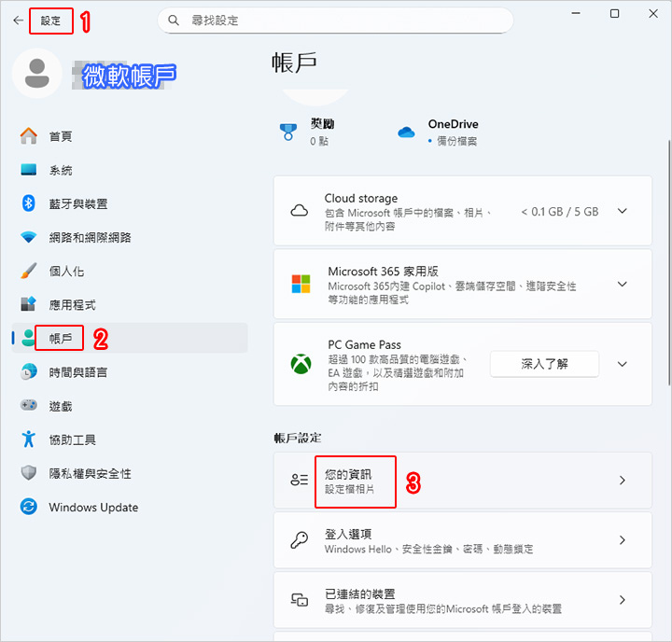Click the 個人化 paintbrush icon

(29, 271)
